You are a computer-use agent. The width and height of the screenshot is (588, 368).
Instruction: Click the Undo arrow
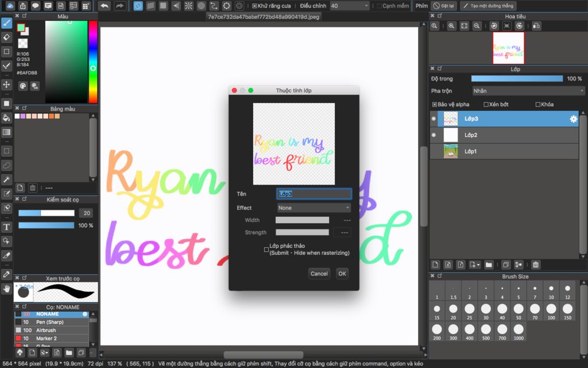[x=105, y=6]
